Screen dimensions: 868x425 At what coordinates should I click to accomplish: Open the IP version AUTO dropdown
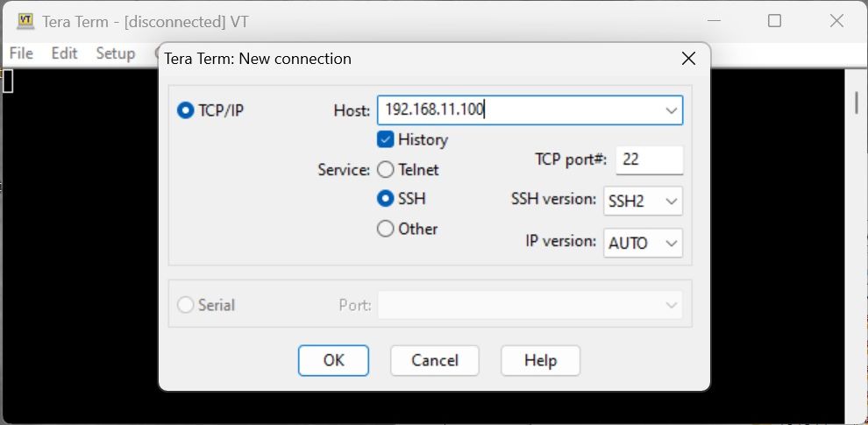tap(644, 243)
